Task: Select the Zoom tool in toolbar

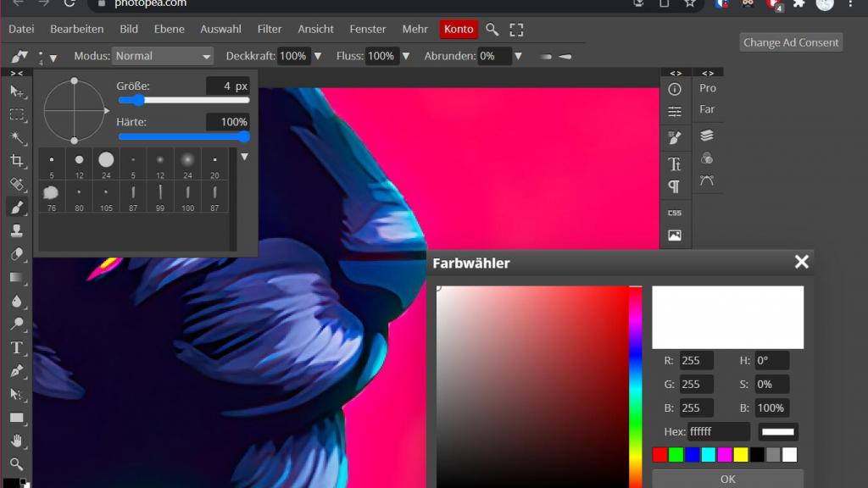Action: (x=17, y=463)
